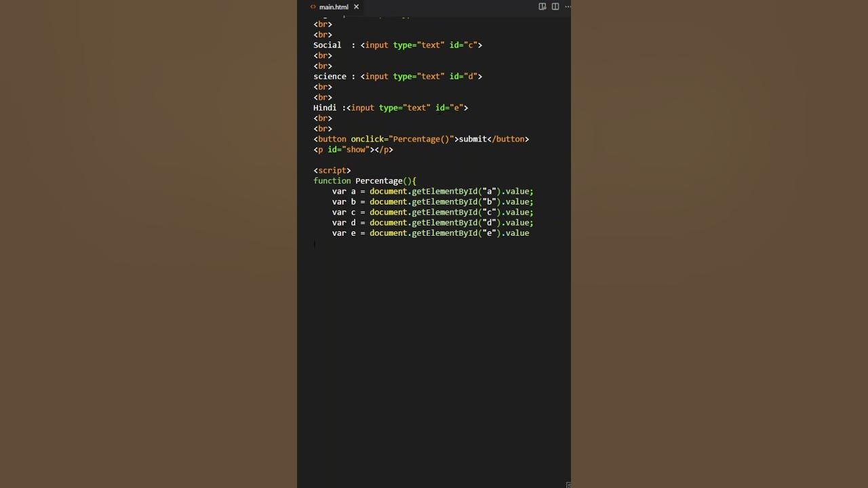Click the 'var d' declaration line
Image resolution: width=868 pixels, height=488 pixels.
pyautogui.click(x=433, y=223)
